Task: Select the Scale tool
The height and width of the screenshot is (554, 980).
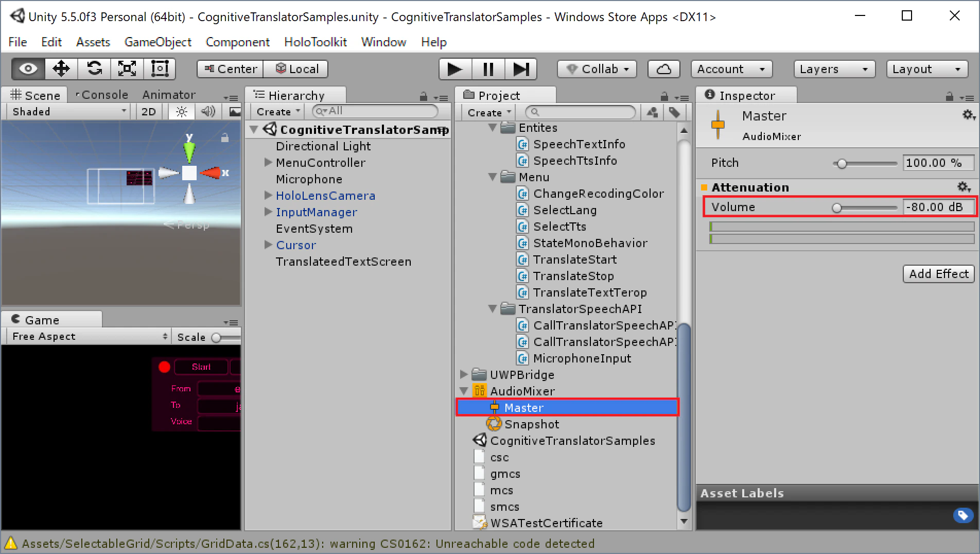Action: (127, 69)
